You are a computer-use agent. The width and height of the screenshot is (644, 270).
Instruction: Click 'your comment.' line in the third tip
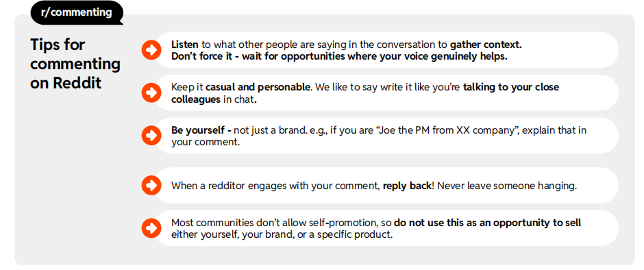205,143
